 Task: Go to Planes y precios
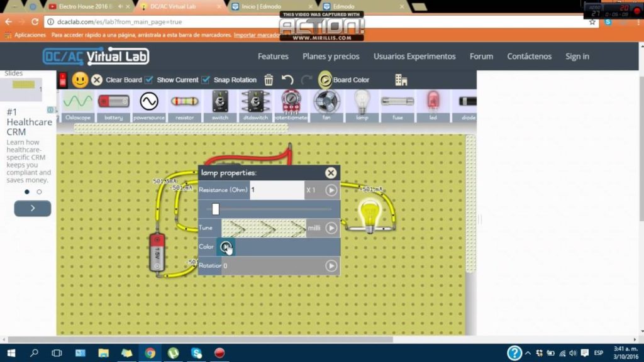[331, 56]
